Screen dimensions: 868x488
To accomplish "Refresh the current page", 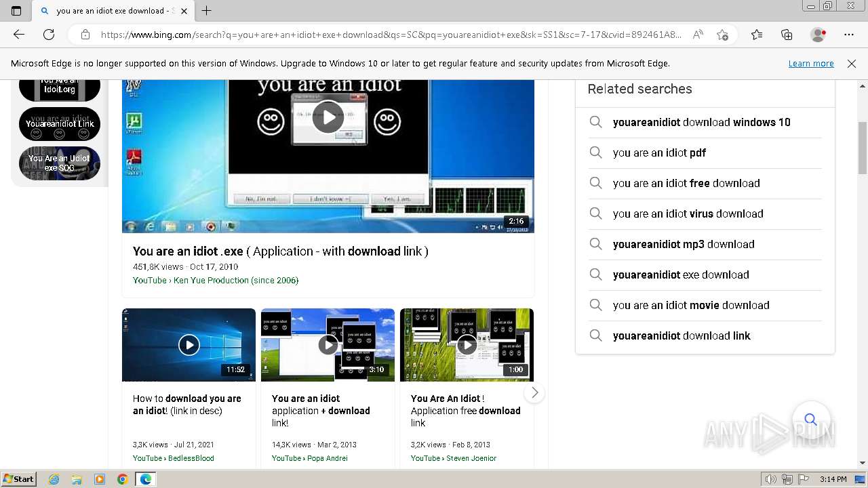I will (49, 35).
